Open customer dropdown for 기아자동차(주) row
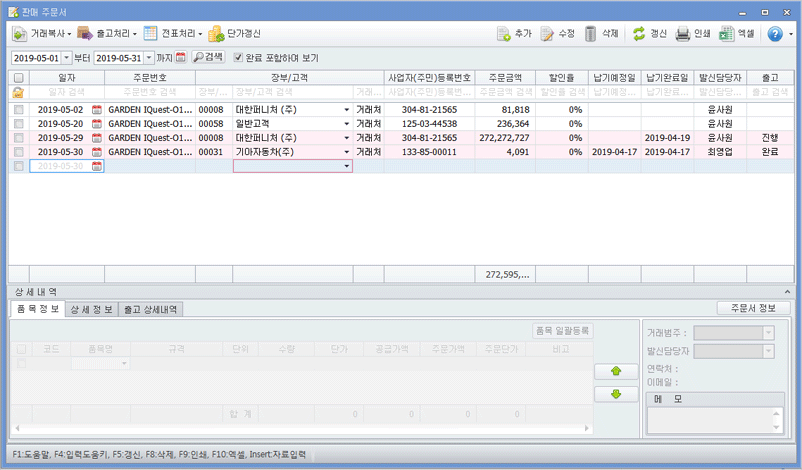 pyautogui.click(x=347, y=152)
